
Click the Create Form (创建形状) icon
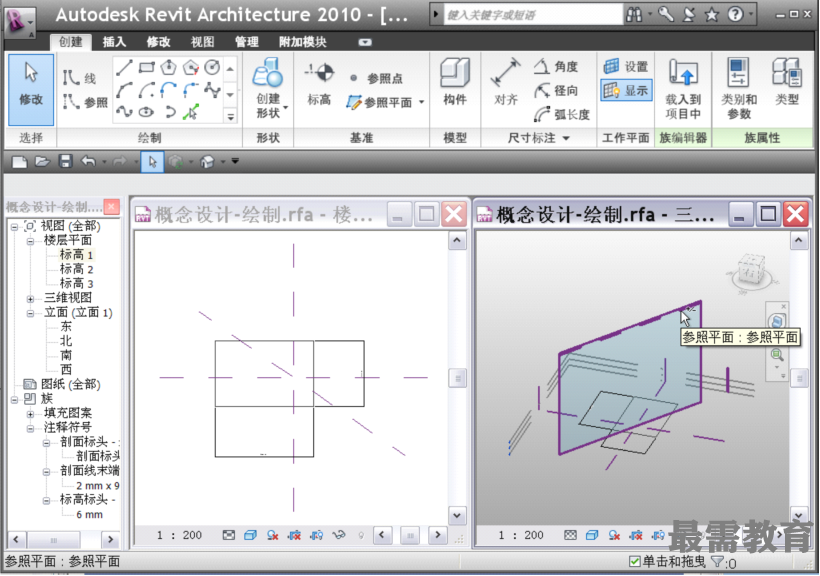click(268, 73)
